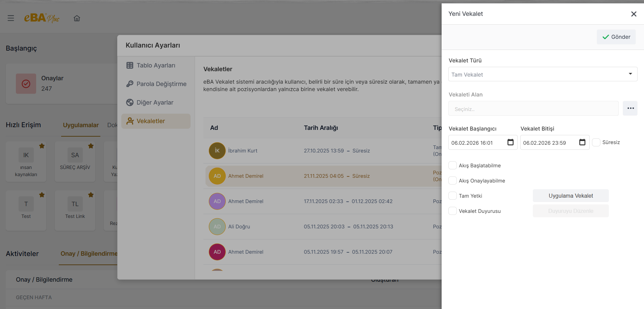The image size is (644, 309).
Task: Enable the Vekalet Duyurusu checkbox
Action: (x=452, y=211)
